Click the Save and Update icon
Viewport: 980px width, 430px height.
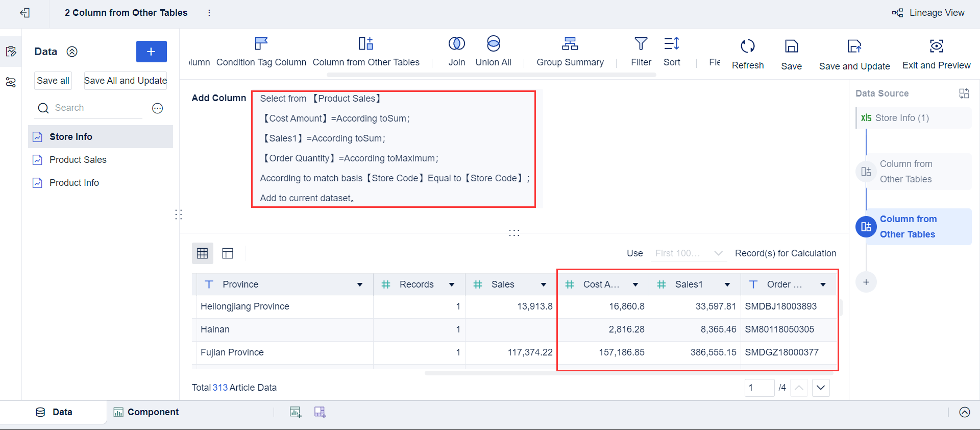[x=854, y=47]
